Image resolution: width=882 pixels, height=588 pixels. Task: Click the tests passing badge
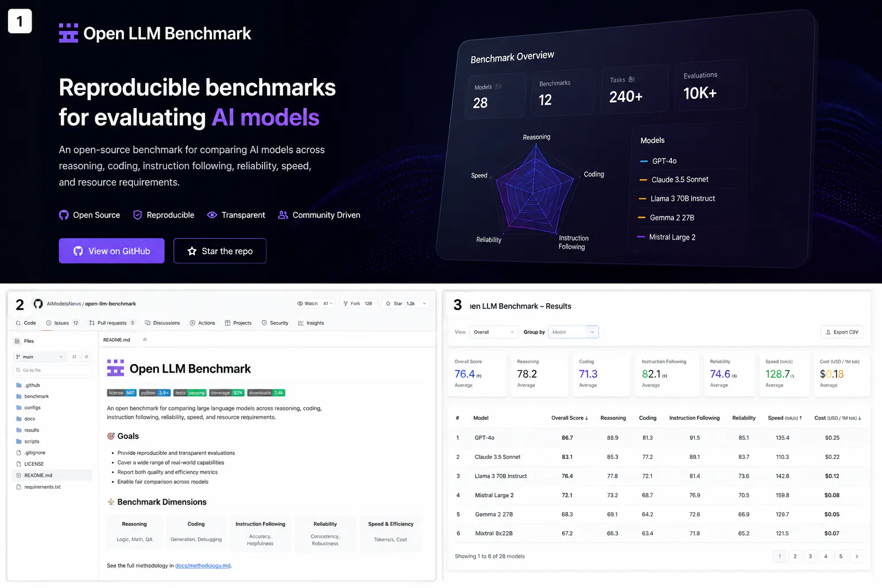(x=190, y=393)
